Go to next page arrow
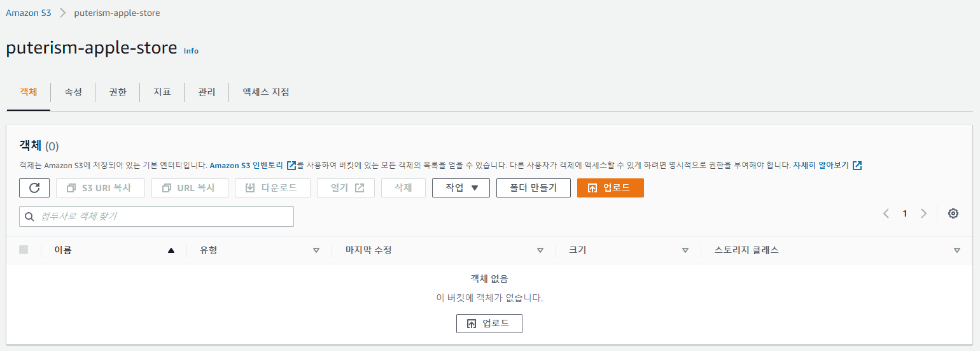 923,213
